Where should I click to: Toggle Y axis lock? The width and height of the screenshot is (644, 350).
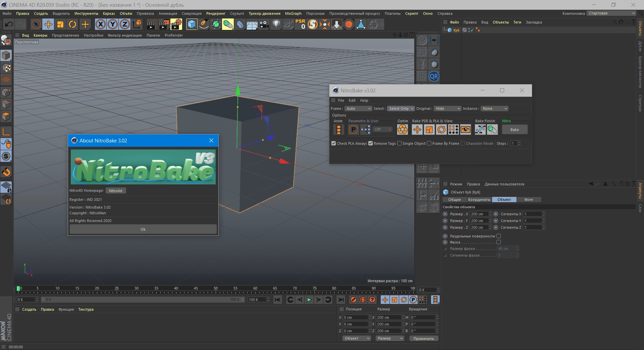113,24
